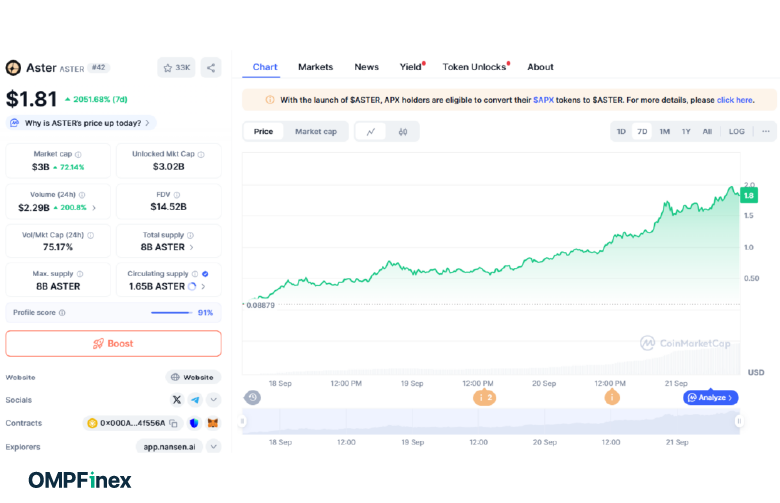The width and height of the screenshot is (780, 503).
Task: Click the Analyze button on chart
Action: (711, 398)
